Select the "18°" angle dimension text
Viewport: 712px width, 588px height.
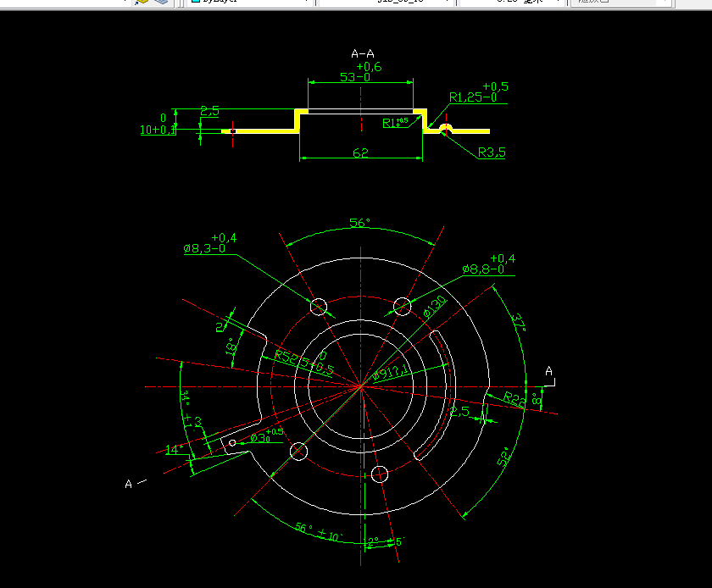tap(231, 347)
